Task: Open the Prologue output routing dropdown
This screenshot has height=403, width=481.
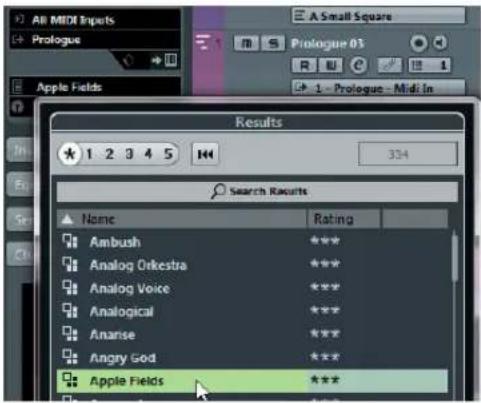Action: [95, 40]
